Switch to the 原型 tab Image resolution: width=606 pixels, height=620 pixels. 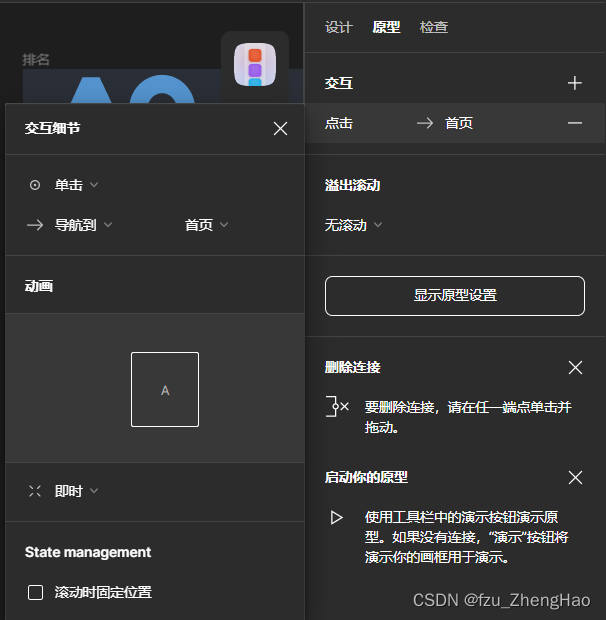point(386,27)
